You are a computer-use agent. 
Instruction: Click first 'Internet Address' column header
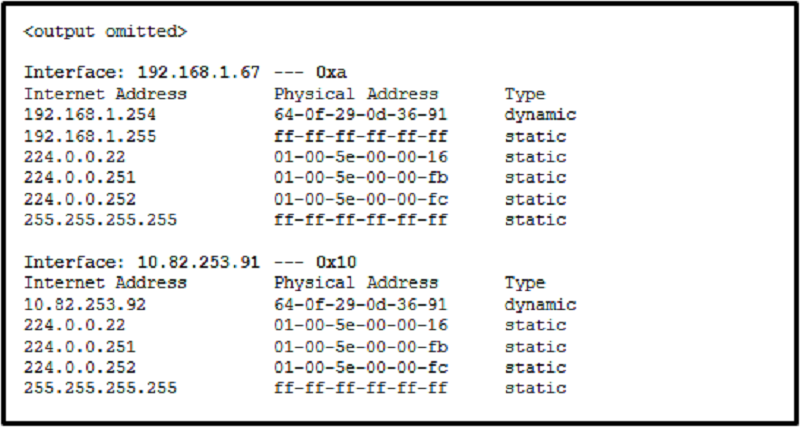coord(105,94)
